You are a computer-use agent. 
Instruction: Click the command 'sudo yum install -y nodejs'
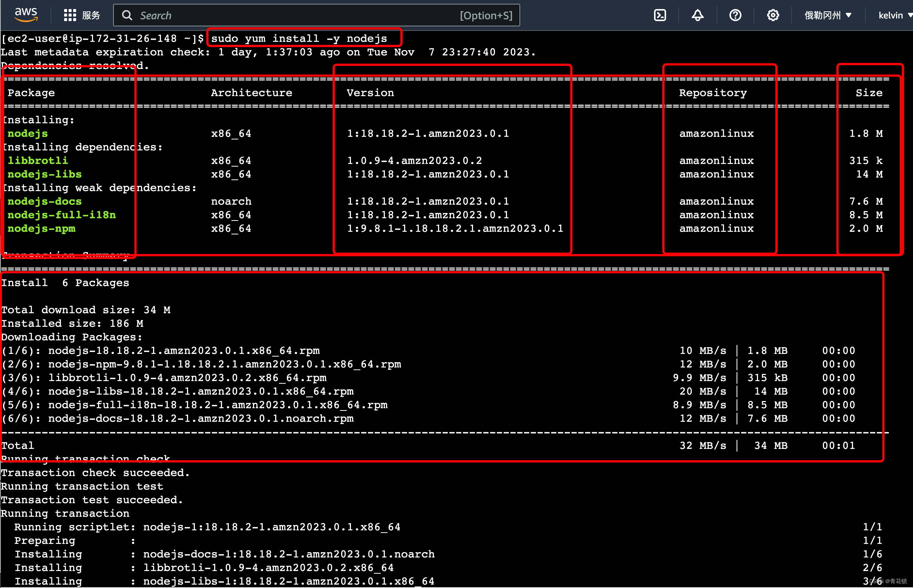299,38
